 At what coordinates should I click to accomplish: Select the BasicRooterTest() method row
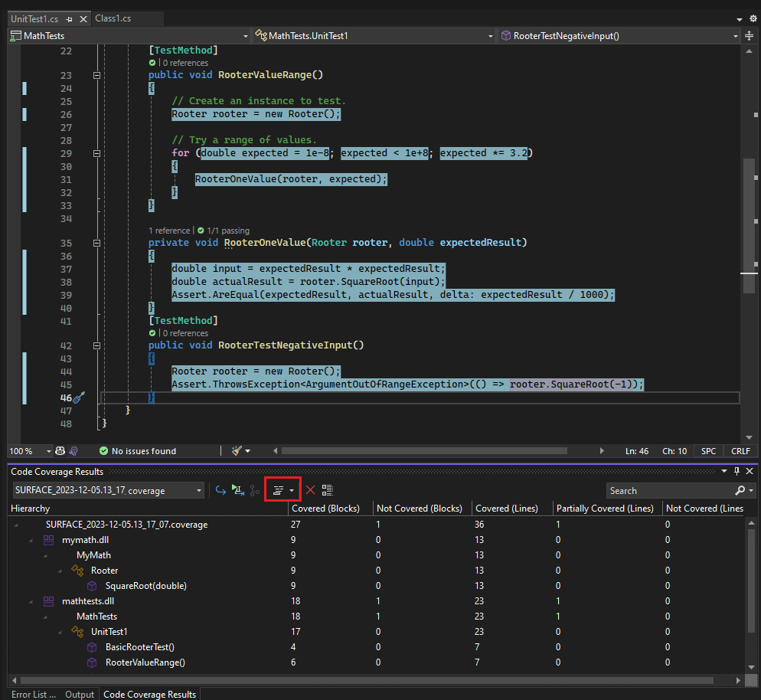[x=140, y=647]
